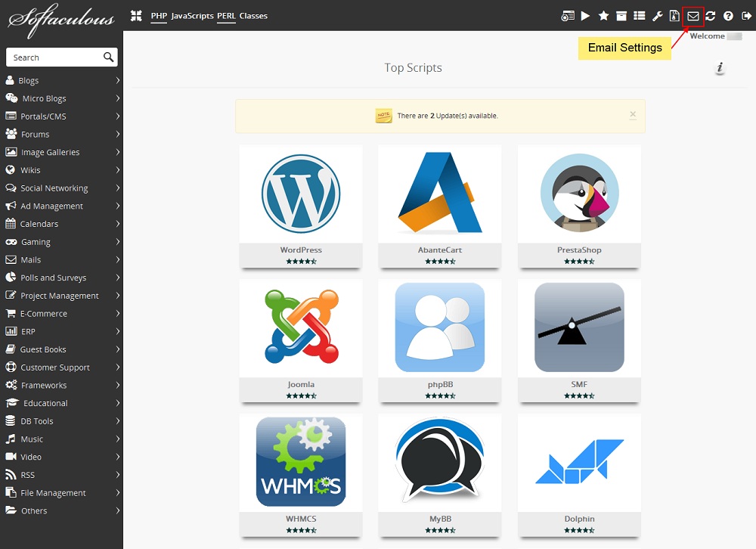Expand the Social Networking chevron

pos(117,188)
